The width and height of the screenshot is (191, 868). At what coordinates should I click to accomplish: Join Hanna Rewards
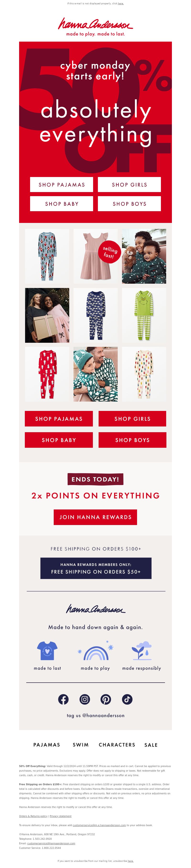95,517
